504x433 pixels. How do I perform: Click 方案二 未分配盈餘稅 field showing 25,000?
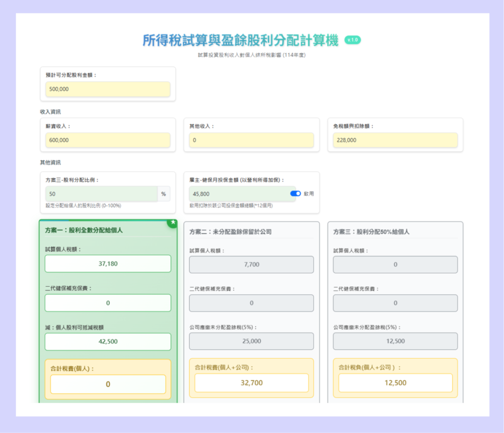coord(252,341)
